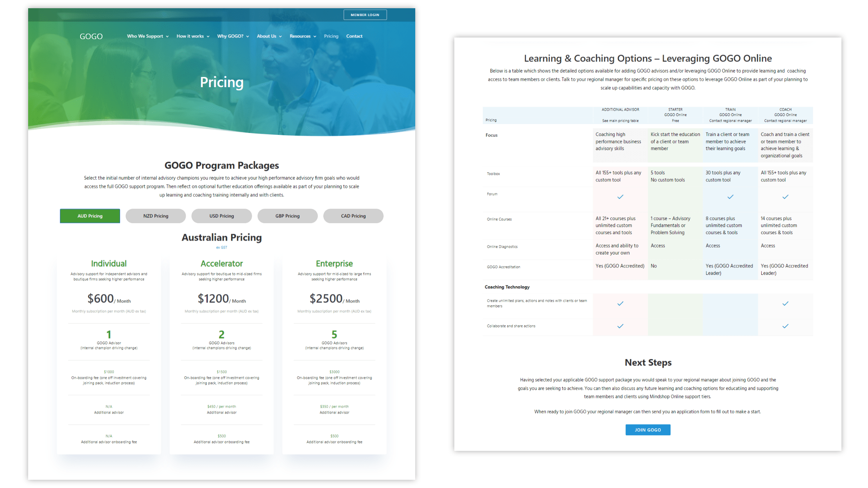Select the AUD Pricing tab
Screen dimensions: 868x488
tap(90, 216)
